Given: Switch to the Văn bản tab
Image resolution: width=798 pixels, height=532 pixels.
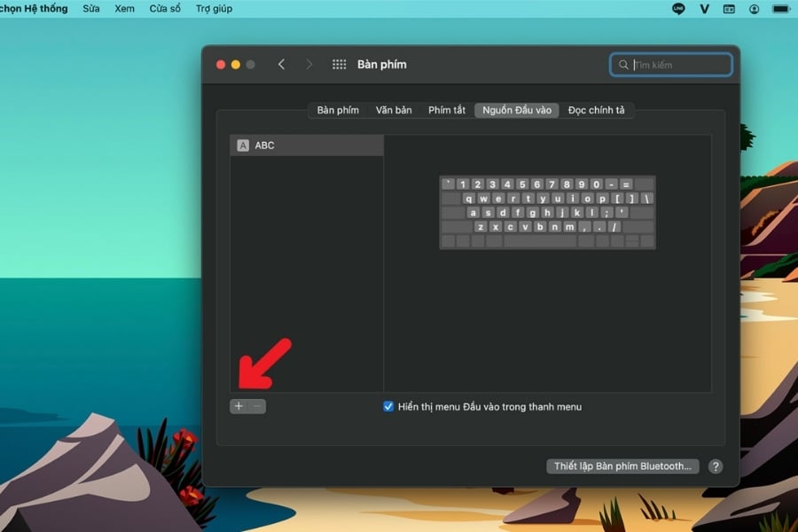Looking at the screenshot, I should pos(394,110).
